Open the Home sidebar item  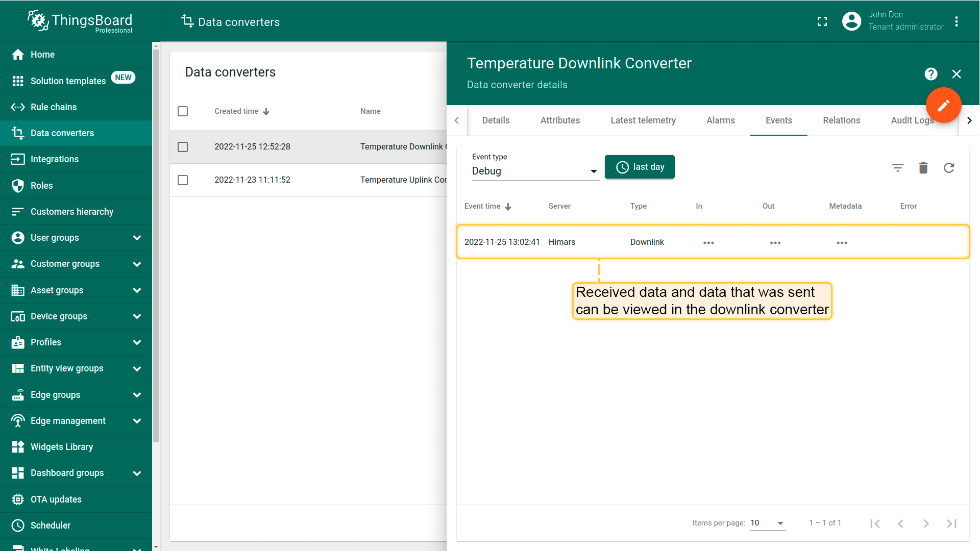click(76, 55)
